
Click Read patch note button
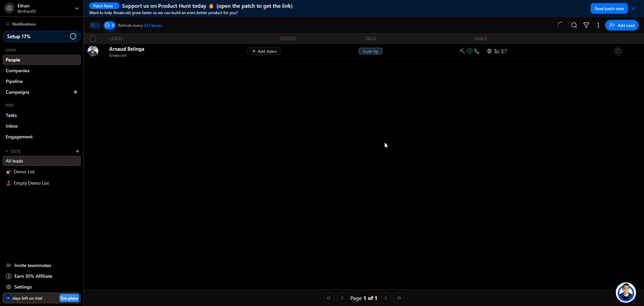pyautogui.click(x=609, y=8)
